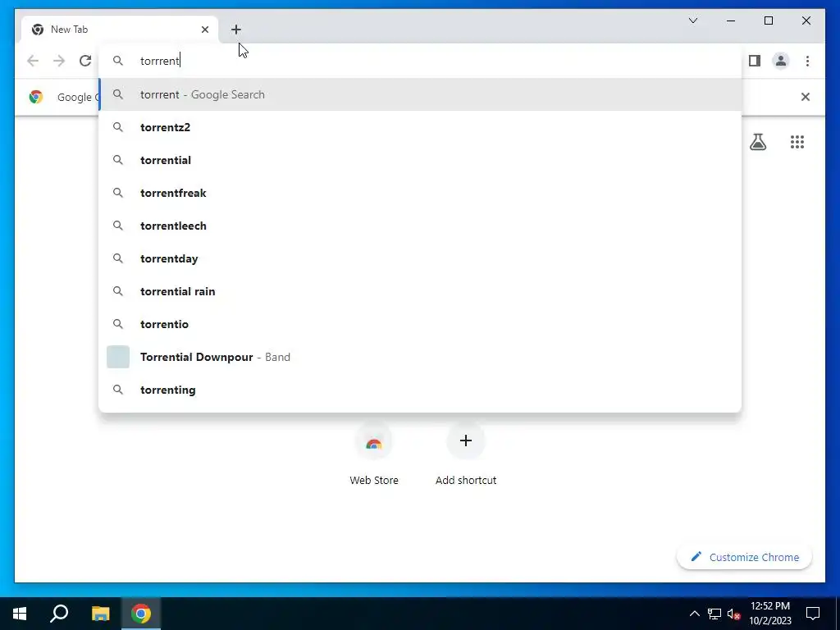This screenshot has height=630, width=840.
Task: Click the address bar containing torrrent
Action: click(x=420, y=61)
